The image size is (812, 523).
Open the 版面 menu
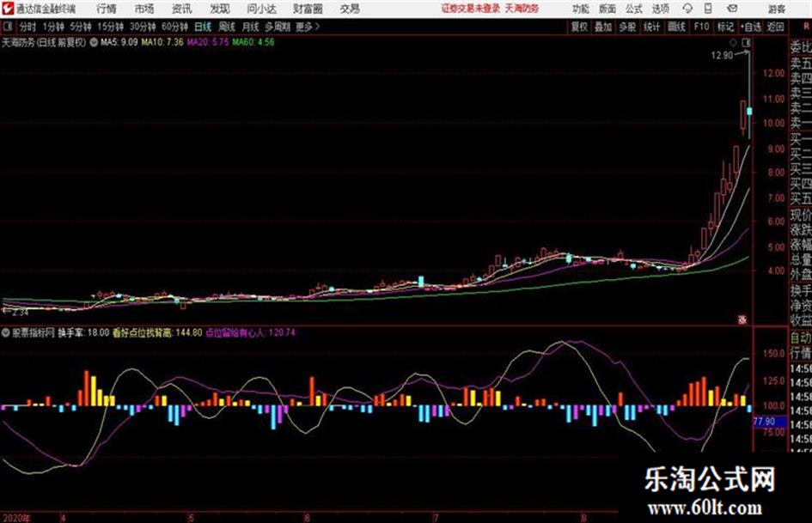[x=607, y=9]
